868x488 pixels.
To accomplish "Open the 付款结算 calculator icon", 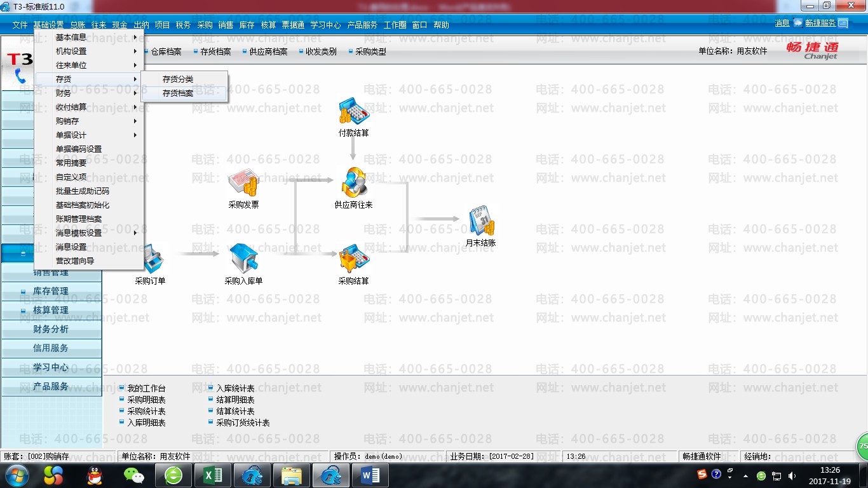I will tap(353, 112).
